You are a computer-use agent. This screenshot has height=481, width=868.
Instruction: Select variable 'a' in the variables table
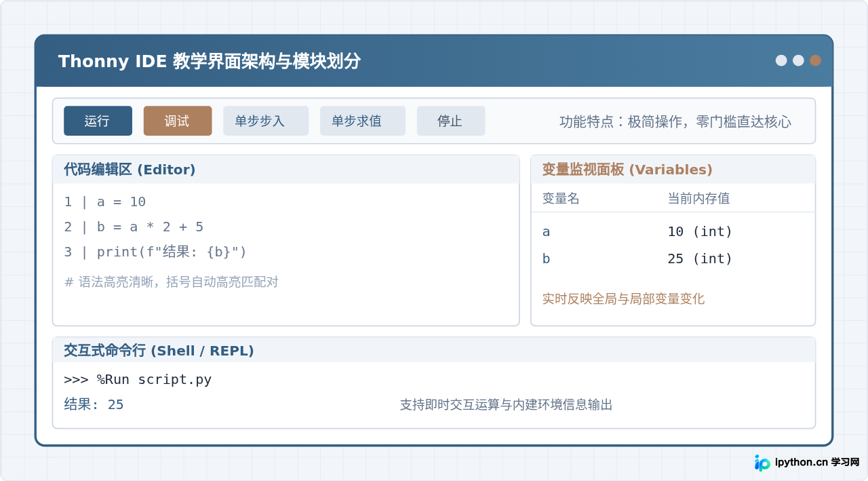[x=546, y=232]
